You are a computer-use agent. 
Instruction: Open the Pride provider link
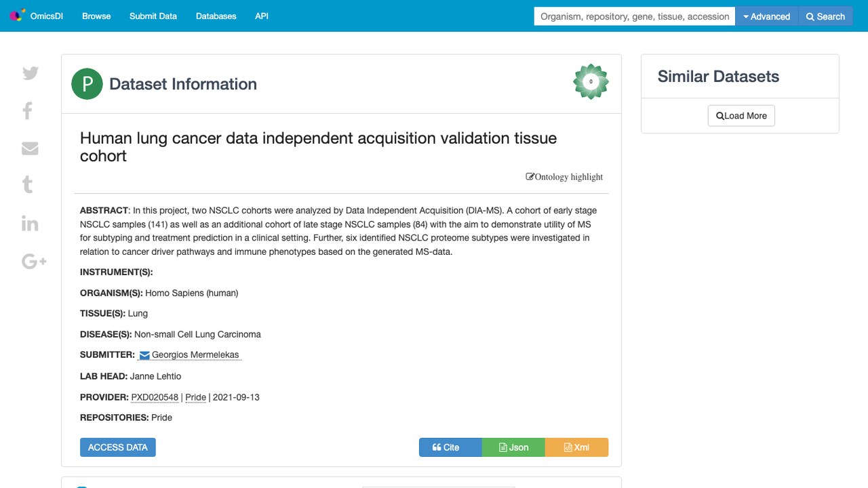[196, 397]
